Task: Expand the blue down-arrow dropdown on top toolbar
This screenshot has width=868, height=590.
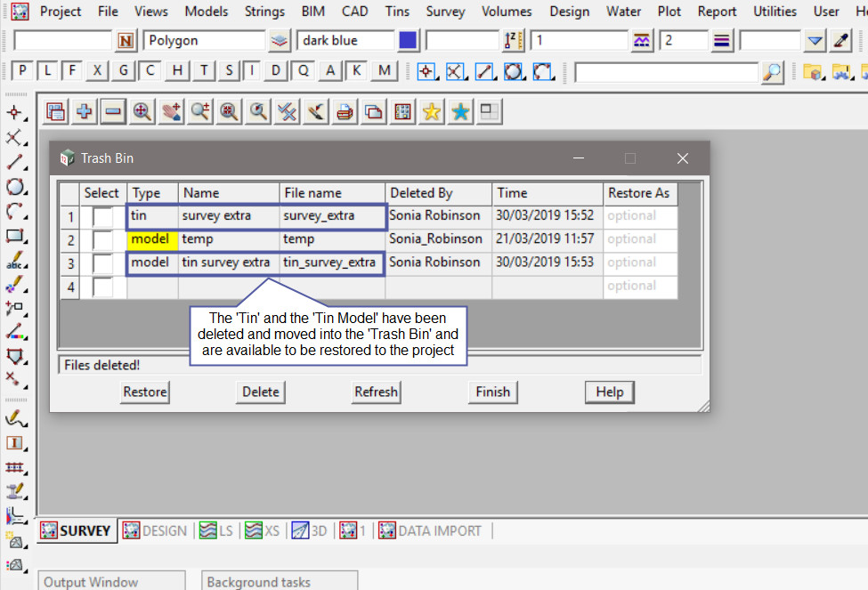Action: click(x=815, y=40)
